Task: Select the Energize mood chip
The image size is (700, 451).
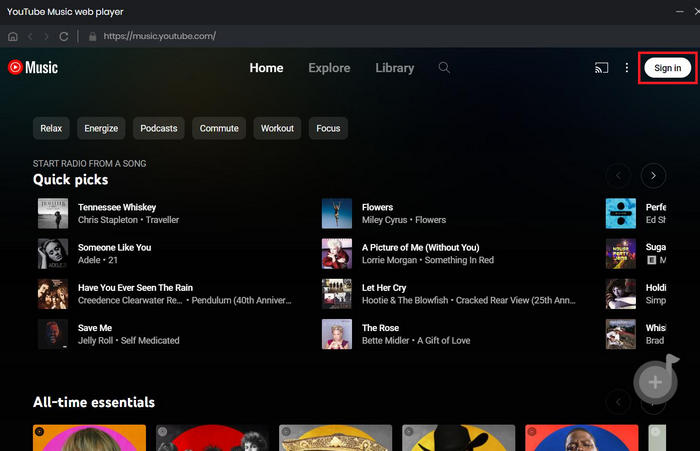Action: click(x=101, y=128)
